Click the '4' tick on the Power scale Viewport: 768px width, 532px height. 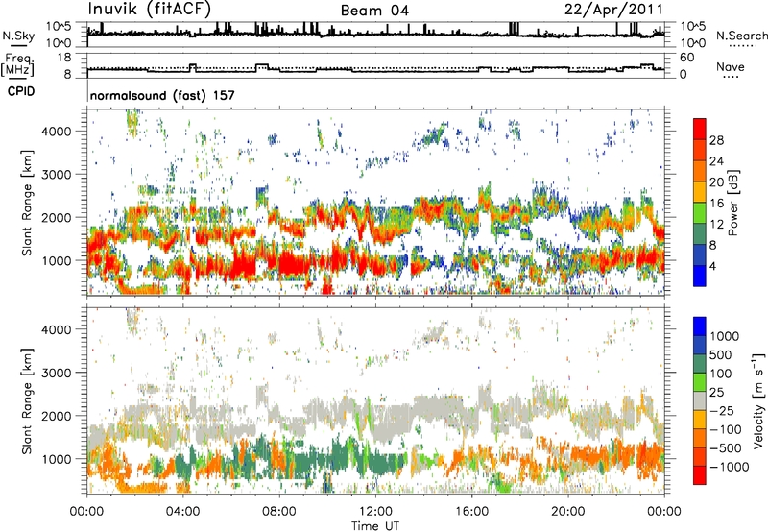(712, 266)
